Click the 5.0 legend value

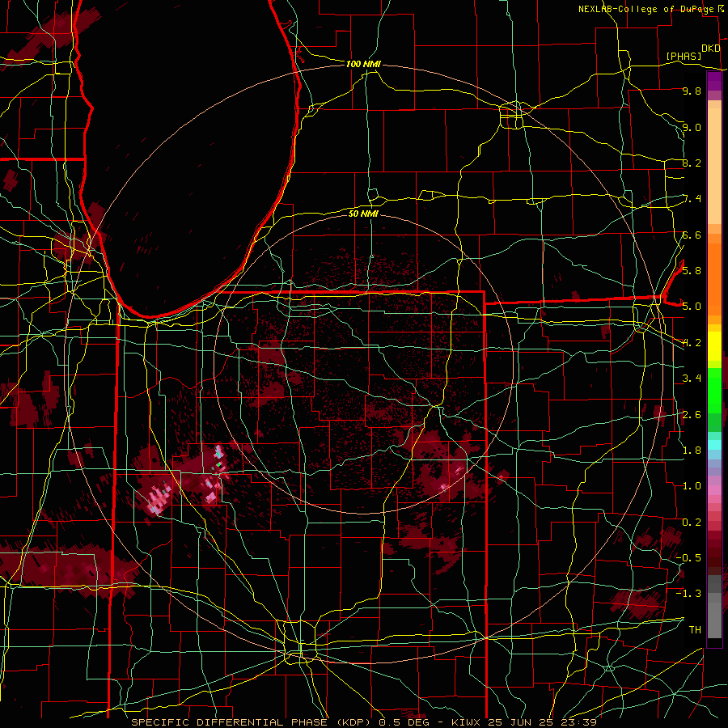(x=692, y=307)
